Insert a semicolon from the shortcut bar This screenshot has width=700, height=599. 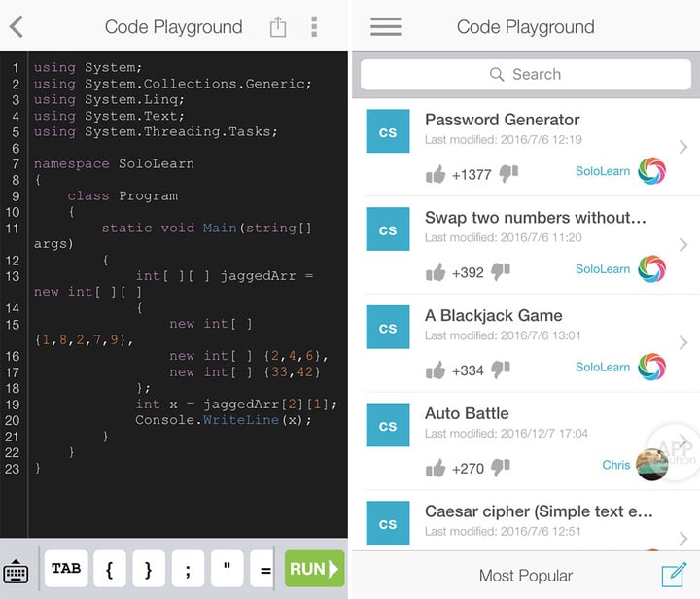[188, 569]
